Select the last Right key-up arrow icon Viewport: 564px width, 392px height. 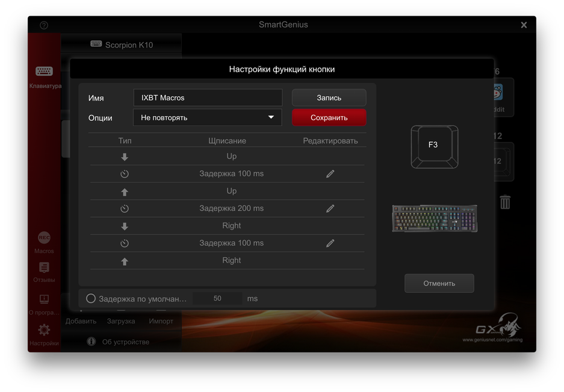pos(125,261)
